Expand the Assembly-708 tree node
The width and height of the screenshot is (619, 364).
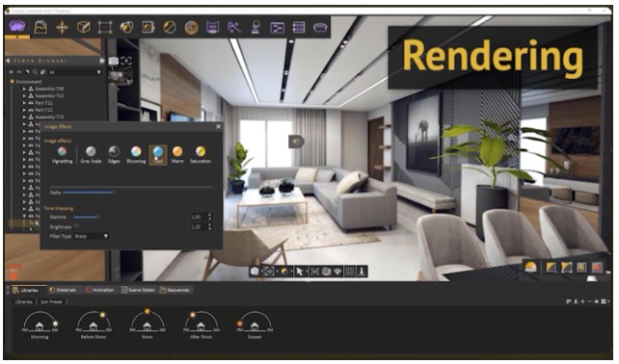point(24,89)
